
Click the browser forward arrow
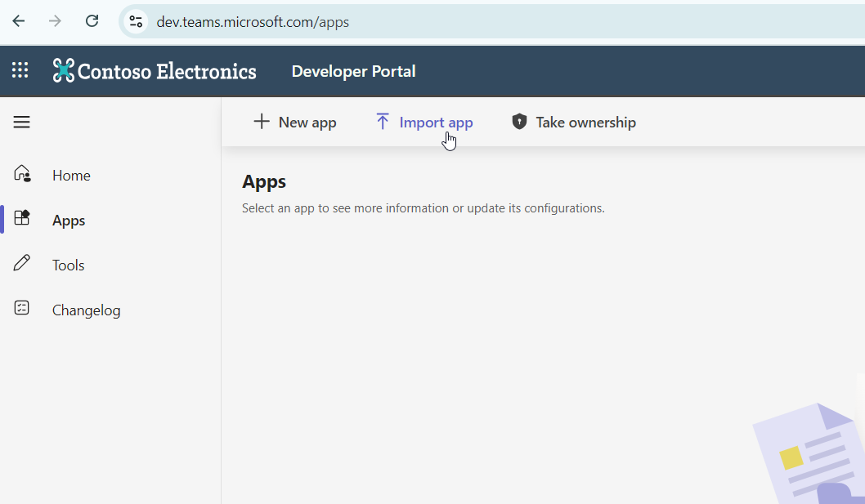pos(55,21)
